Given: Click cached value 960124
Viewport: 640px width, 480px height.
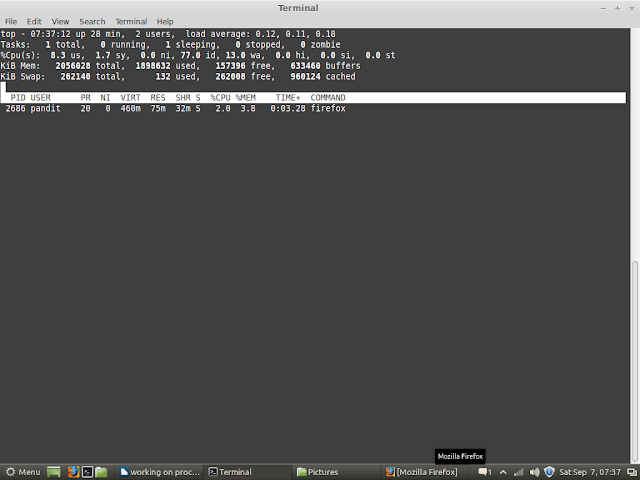Looking at the screenshot, I should coord(305,76).
